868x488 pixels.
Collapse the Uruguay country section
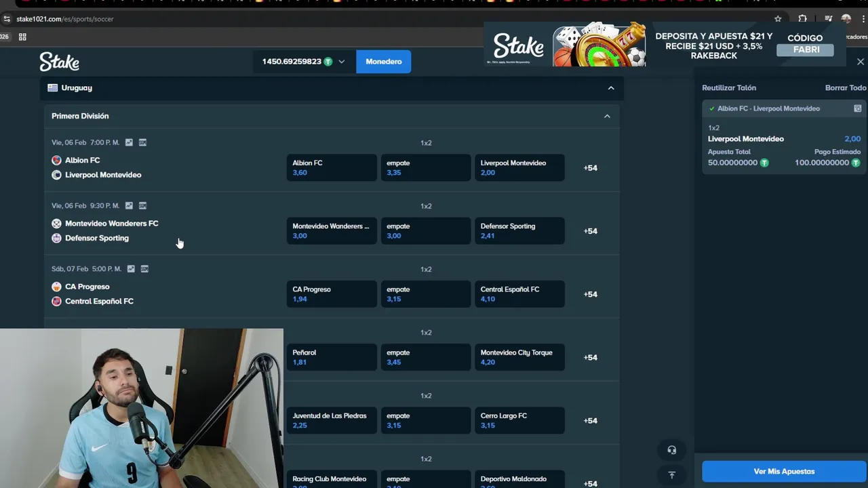(611, 88)
